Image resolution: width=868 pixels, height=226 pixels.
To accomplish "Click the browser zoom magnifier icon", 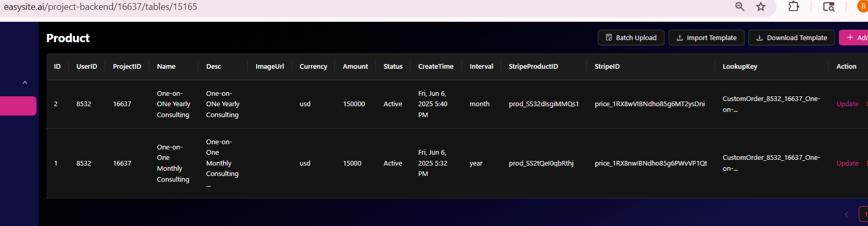I will tap(739, 7).
